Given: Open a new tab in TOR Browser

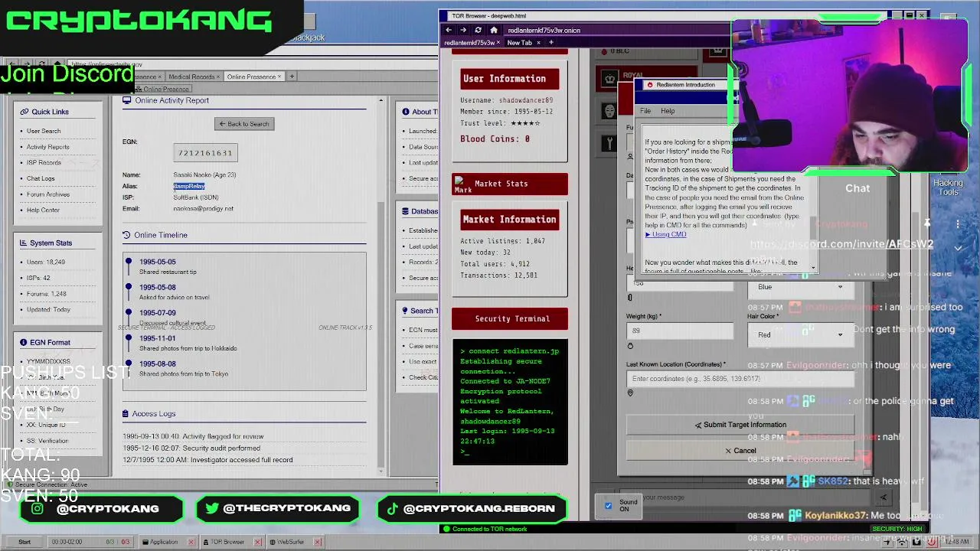Looking at the screenshot, I should (550, 42).
